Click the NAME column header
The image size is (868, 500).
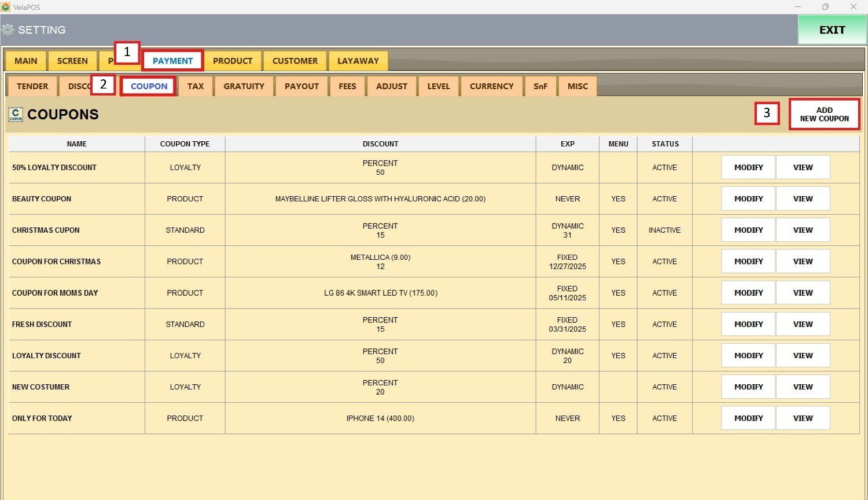[x=76, y=144]
